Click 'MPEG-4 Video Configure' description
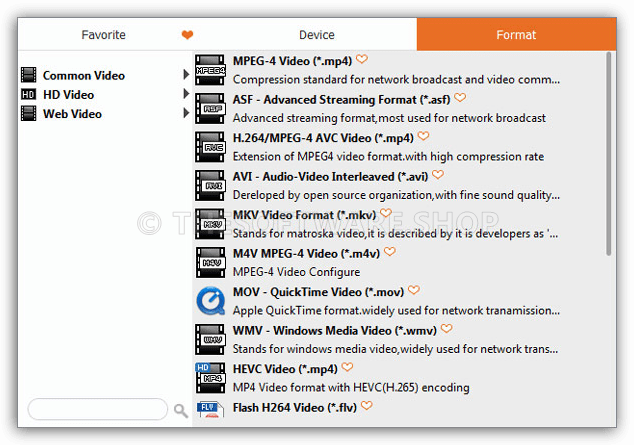The image size is (634, 445). coord(296,272)
